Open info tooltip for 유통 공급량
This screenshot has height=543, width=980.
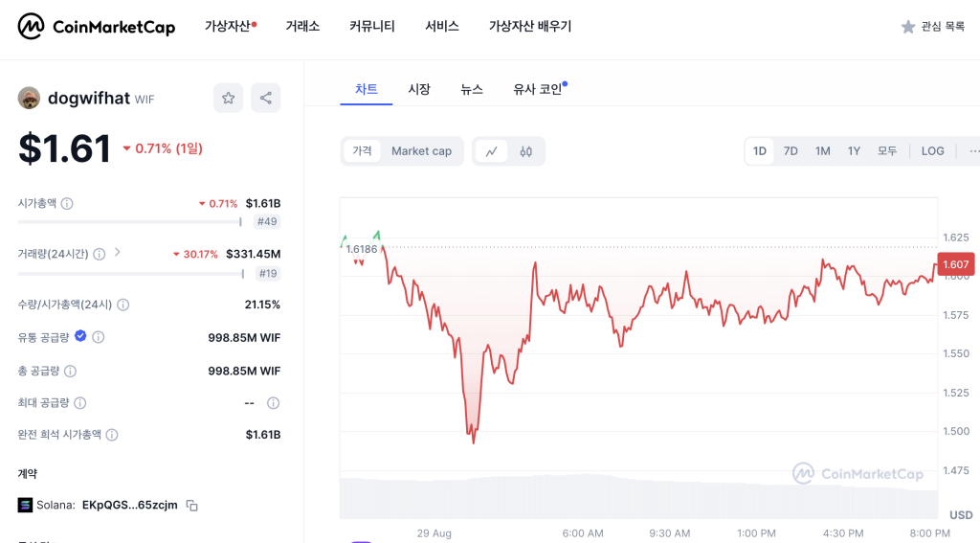point(99,337)
